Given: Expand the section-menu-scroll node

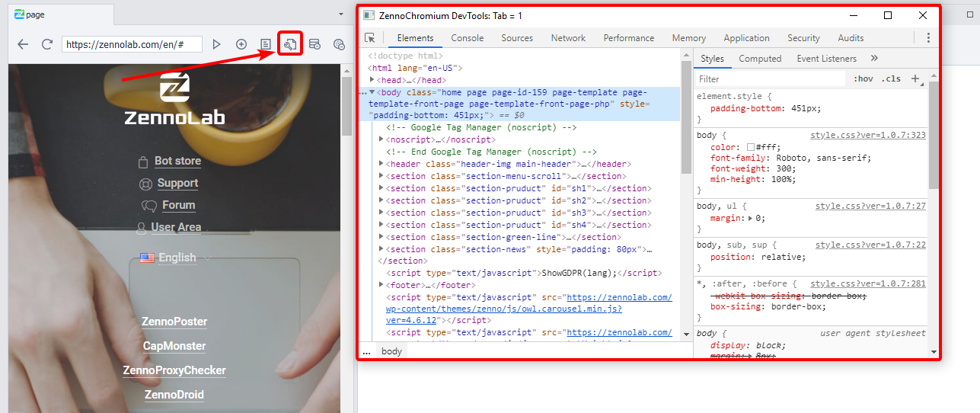Looking at the screenshot, I should tap(381, 176).
